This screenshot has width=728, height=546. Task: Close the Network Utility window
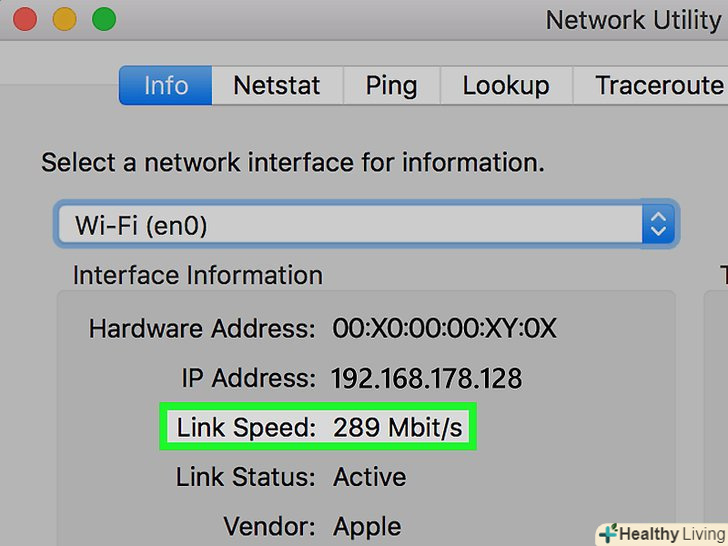coord(24,19)
